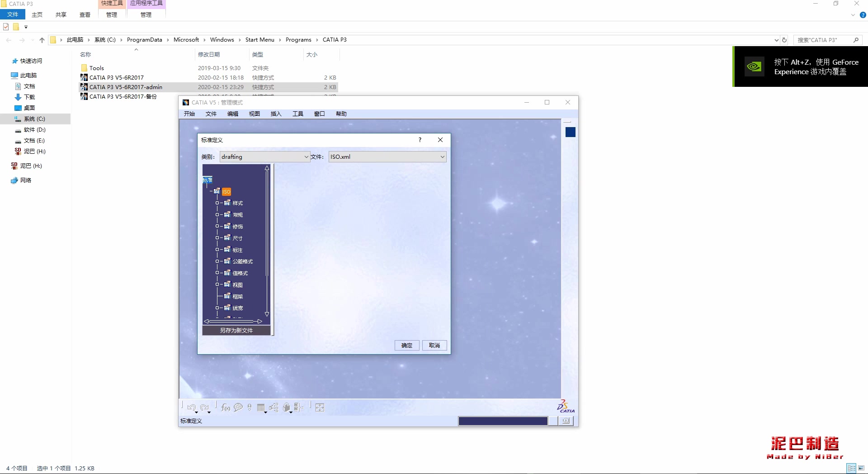Expand the Explorer ribbon chevron

coord(853,15)
